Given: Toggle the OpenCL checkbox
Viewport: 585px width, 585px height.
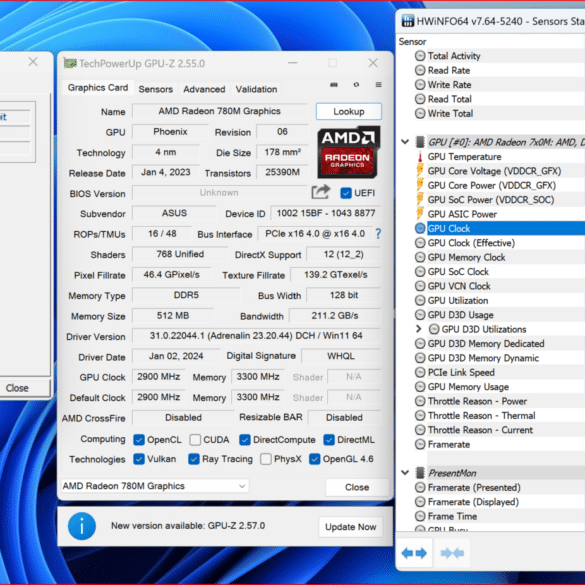Looking at the screenshot, I should (139, 440).
